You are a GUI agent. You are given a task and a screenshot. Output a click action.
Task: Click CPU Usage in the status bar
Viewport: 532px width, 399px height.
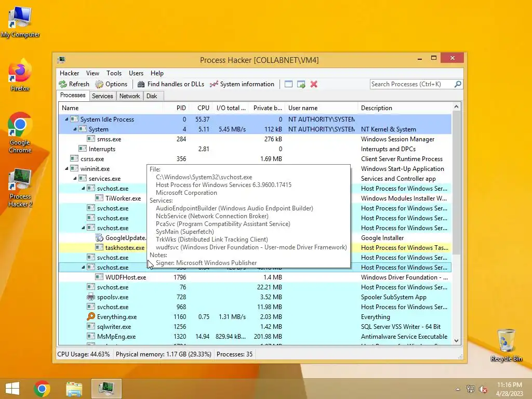84,354
